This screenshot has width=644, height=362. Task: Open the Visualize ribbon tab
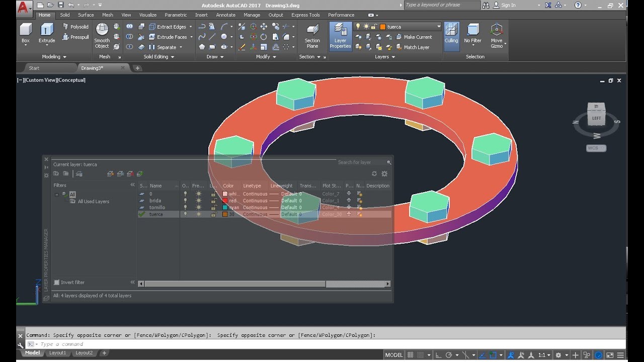coord(148,15)
